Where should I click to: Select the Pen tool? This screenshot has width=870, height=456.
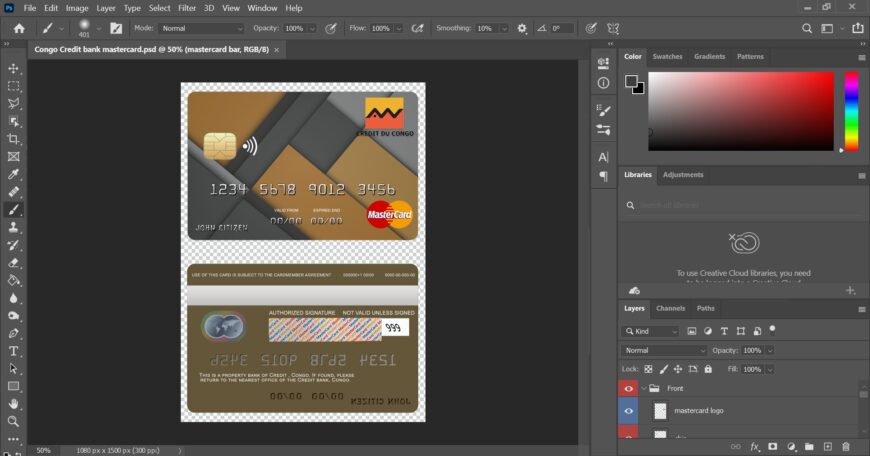[13, 333]
